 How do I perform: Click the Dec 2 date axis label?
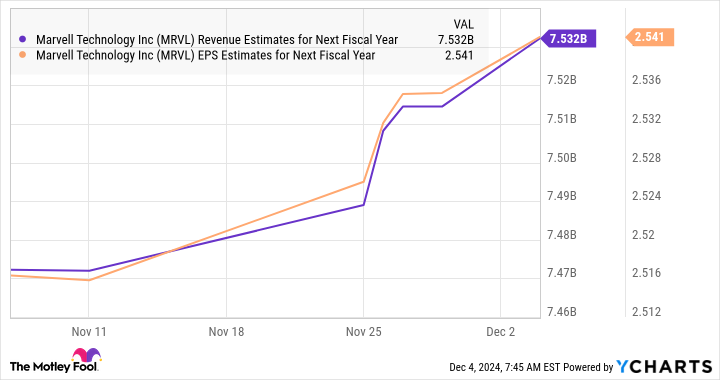501,331
